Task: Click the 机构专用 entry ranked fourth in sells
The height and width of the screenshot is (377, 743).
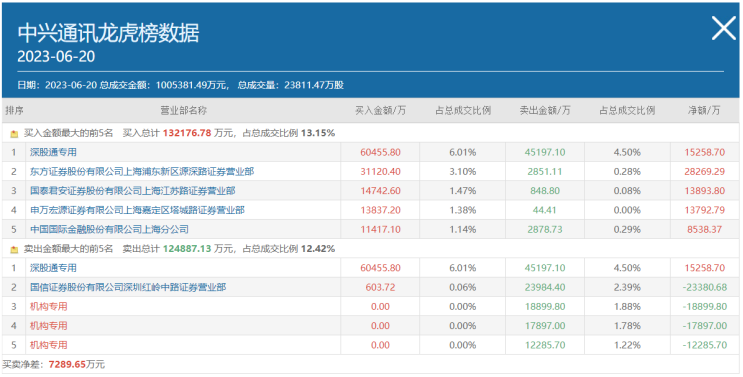Action: (48, 326)
